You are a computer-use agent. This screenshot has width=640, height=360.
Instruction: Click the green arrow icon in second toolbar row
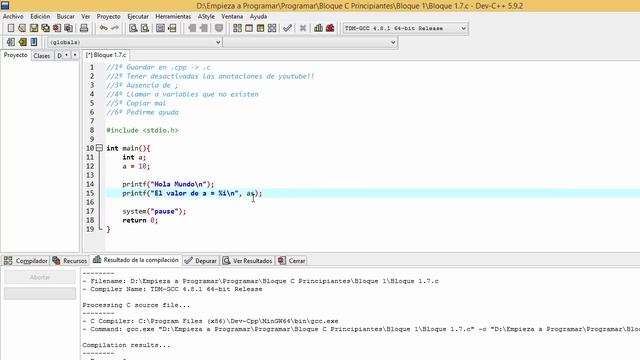point(22,42)
